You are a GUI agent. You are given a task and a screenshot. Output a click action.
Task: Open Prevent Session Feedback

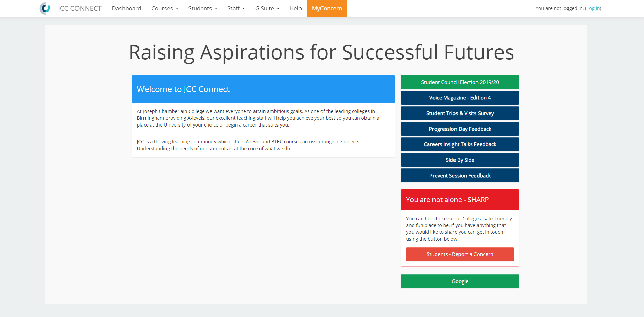coord(460,176)
